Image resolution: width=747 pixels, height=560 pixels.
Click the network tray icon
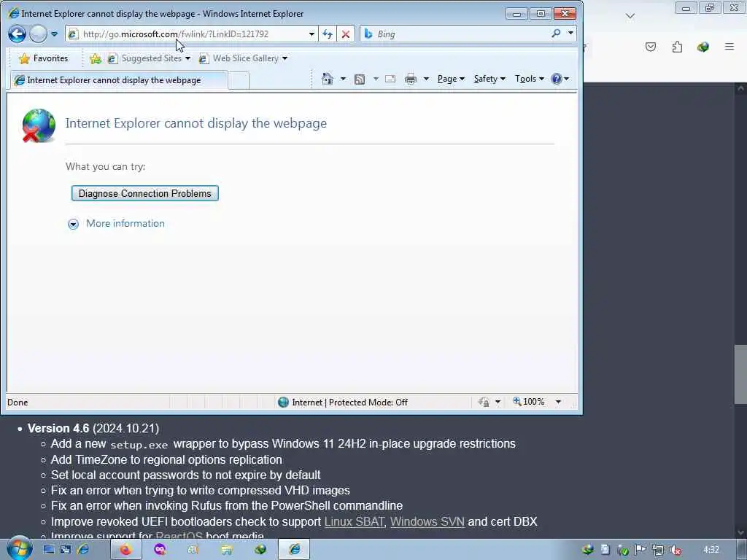tap(658, 550)
